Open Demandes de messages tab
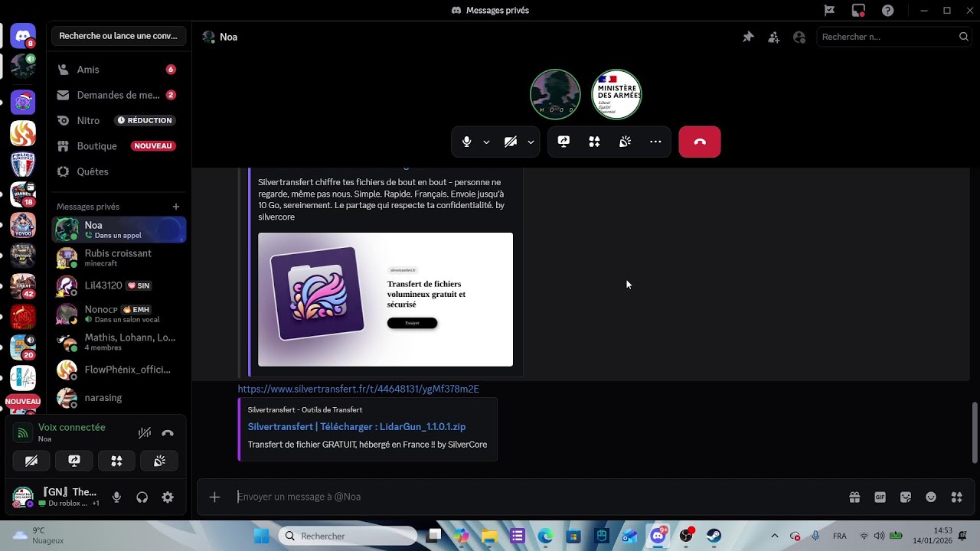The width and height of the screenshot is (980, 551). [x=119, y=95]
